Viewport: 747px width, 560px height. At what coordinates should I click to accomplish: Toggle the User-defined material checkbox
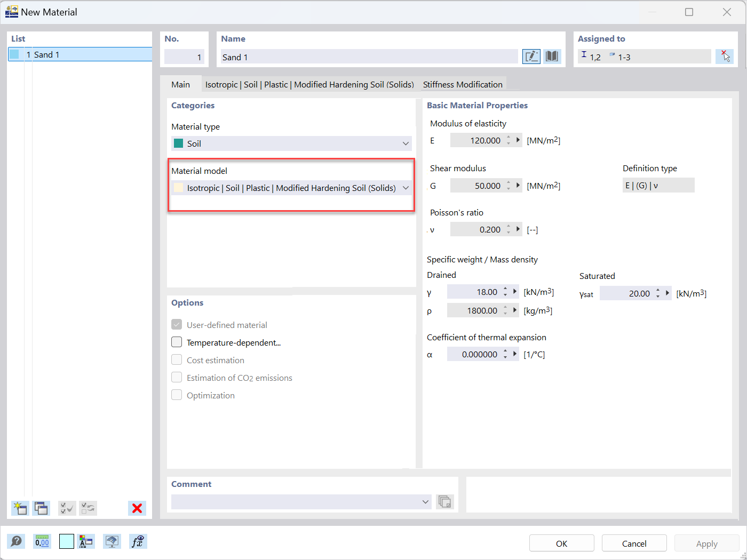pyautogui.click(x=177, y=325)
